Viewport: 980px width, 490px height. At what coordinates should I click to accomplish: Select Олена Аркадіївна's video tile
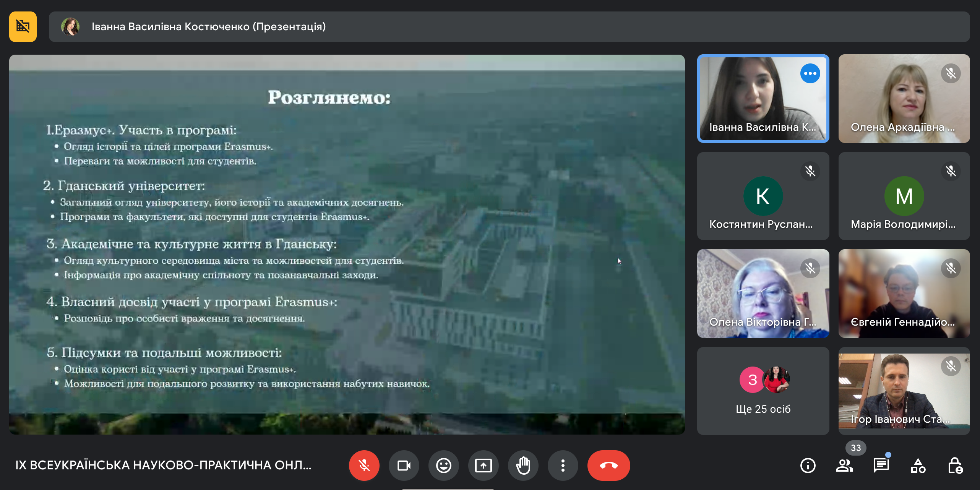click(x=904, y=99)
